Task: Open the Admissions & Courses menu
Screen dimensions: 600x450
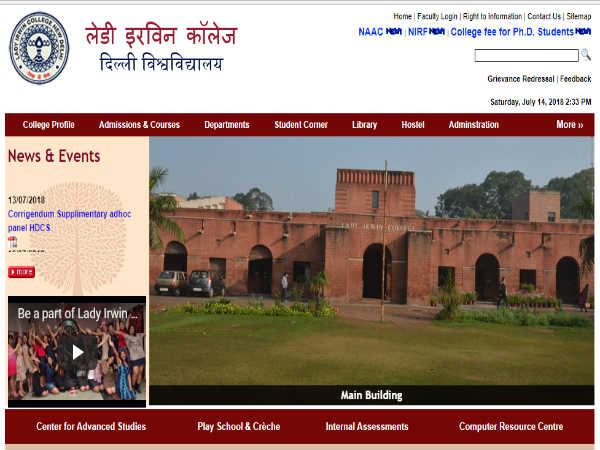Action: tap(139, 125)
